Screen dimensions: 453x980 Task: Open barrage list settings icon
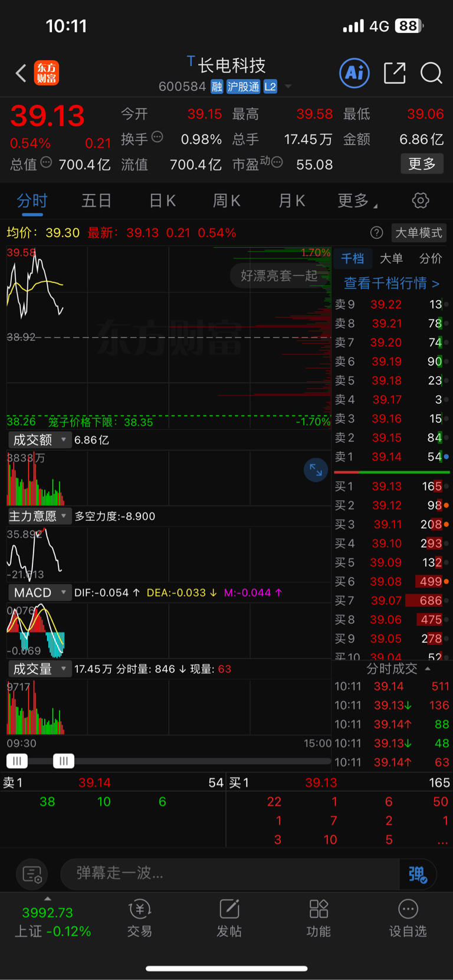pyautogui.click(x=32, y=874)
